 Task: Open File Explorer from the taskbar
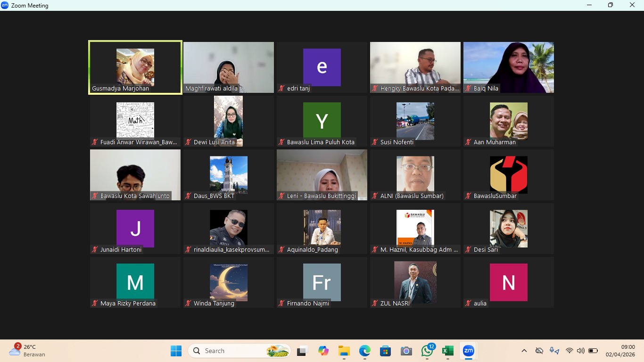[x=344, y=351]
